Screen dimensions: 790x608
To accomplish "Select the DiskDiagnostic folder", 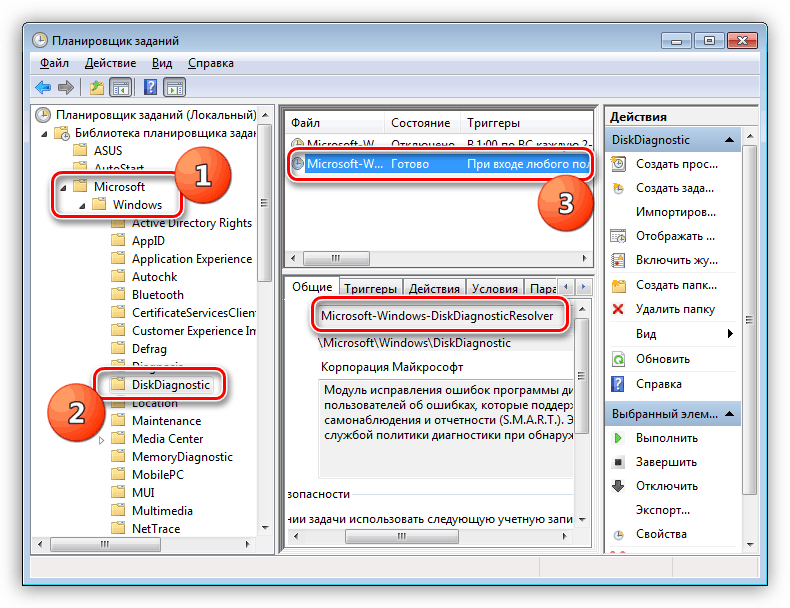I will (161, 384).
